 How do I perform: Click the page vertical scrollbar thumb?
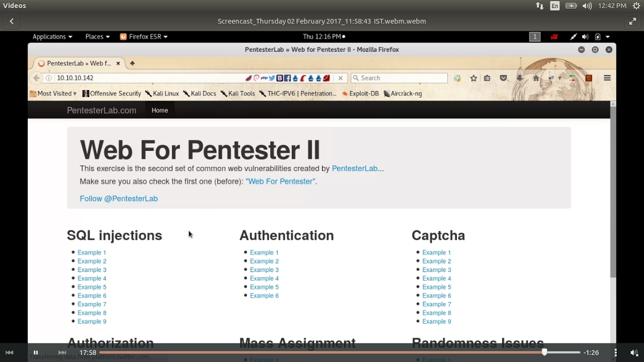click(613, 192)
